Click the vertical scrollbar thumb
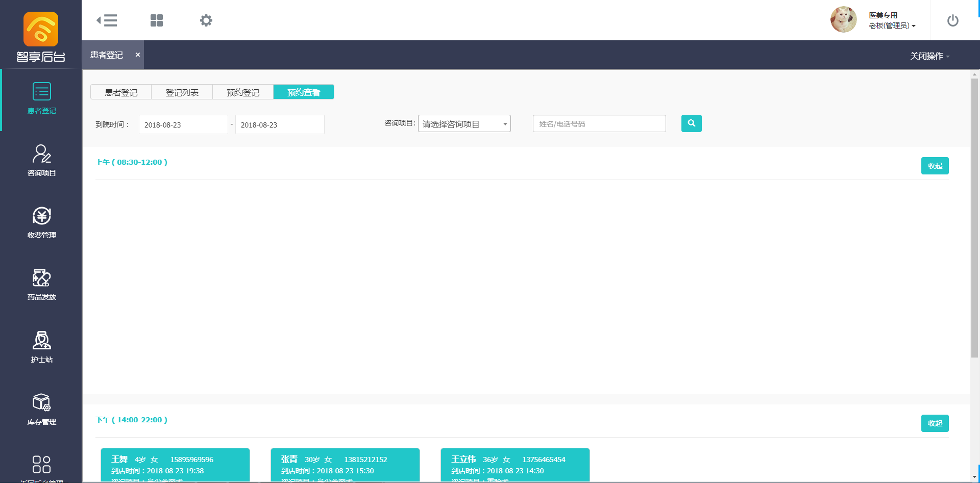 pyautogui.click(x=974, y=218)
